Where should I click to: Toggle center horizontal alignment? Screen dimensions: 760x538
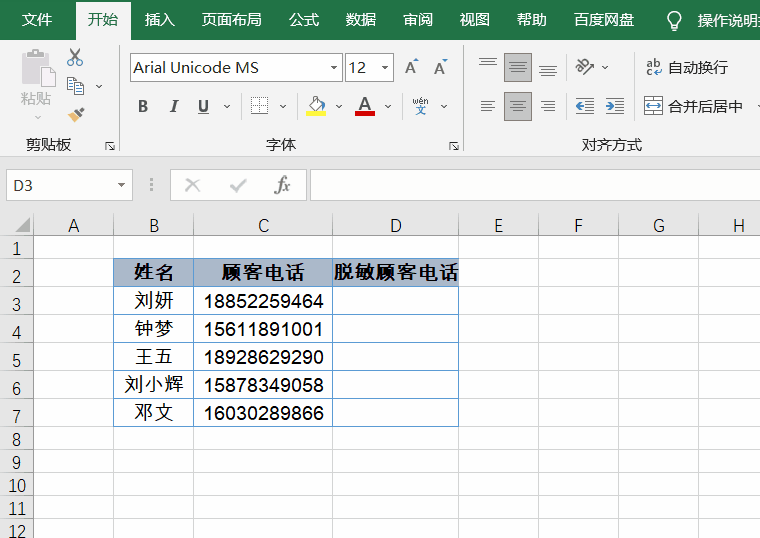(x=518, y=106)
